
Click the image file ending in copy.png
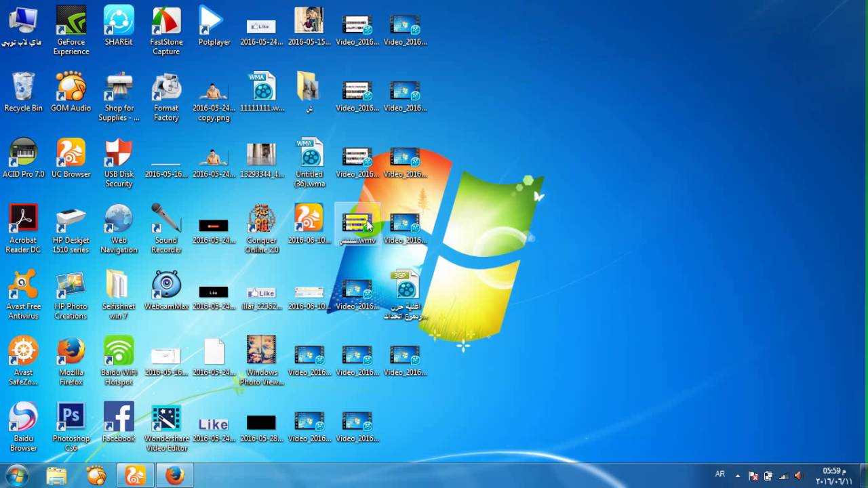tap(214, 101)
